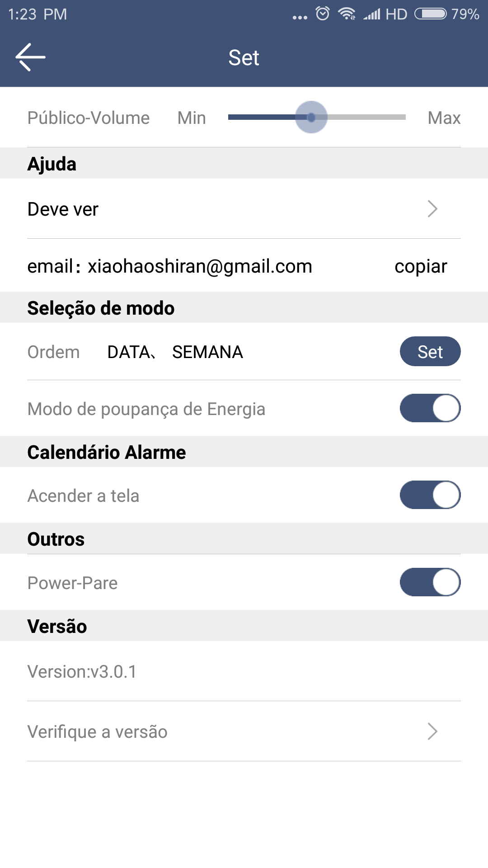Tap the battery indicator icon
The image size is (488, 868).
[431, 14]
